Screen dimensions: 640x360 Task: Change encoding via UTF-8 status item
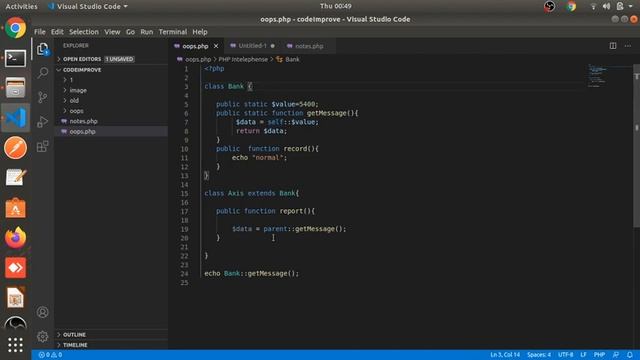click(565, 355)
